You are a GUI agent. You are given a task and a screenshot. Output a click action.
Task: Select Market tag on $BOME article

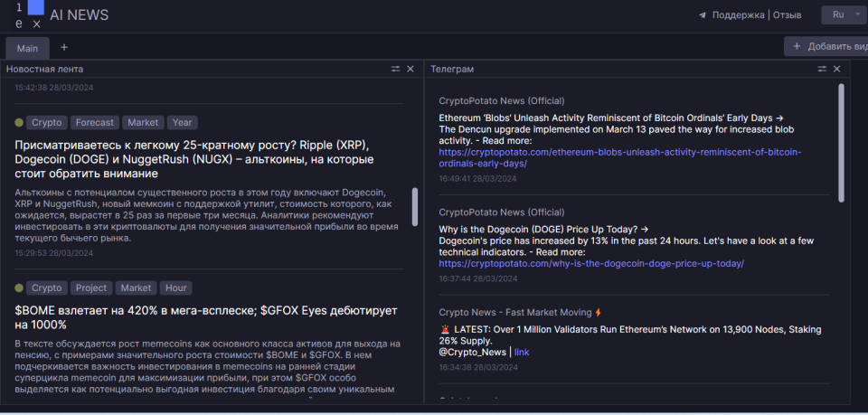(x=137, y=288)
